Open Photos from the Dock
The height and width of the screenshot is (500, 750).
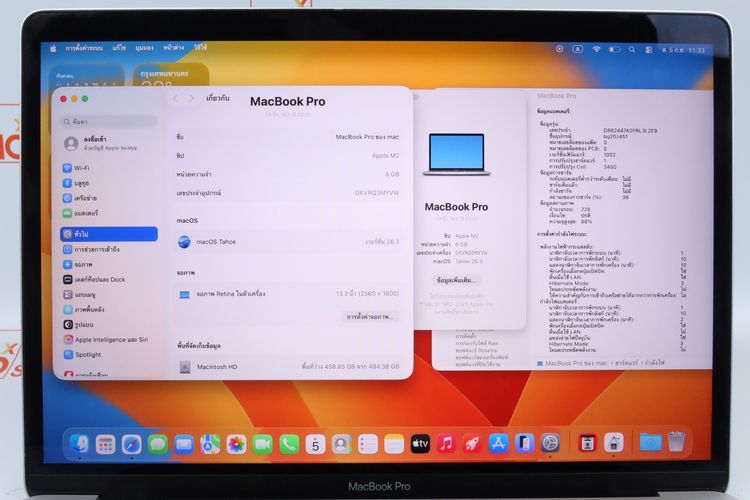point(236,444)
